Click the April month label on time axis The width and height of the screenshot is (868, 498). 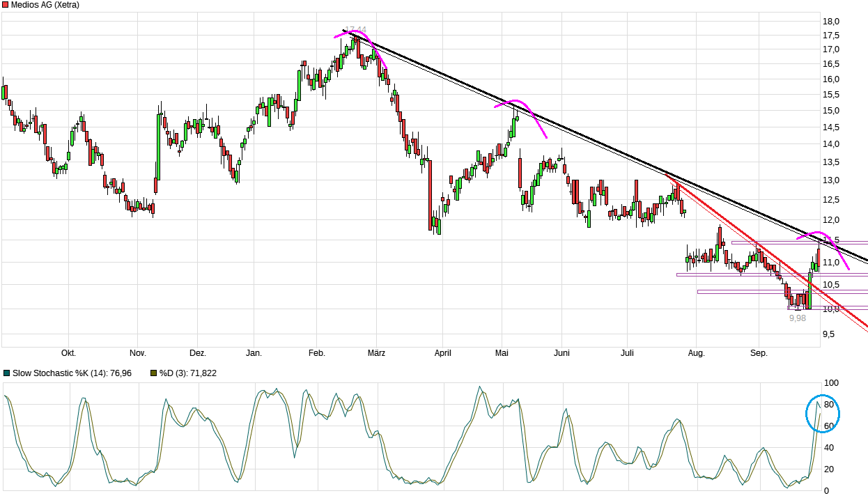442,353
